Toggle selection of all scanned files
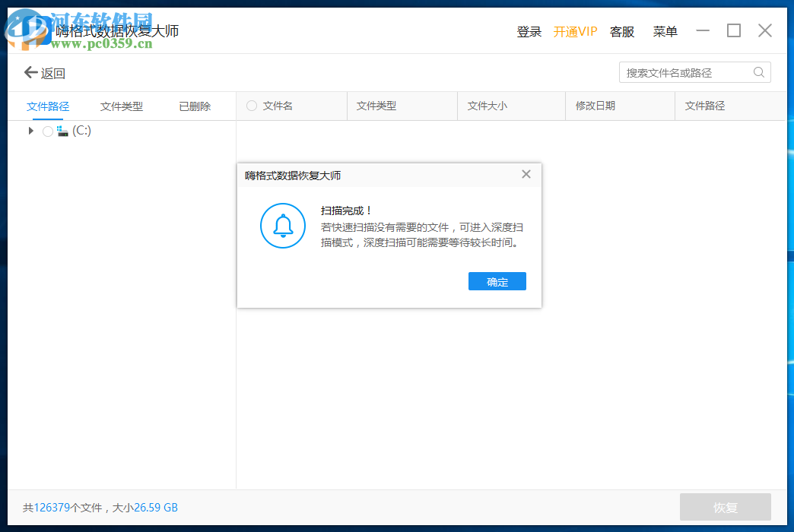 [x=251, y=106]
